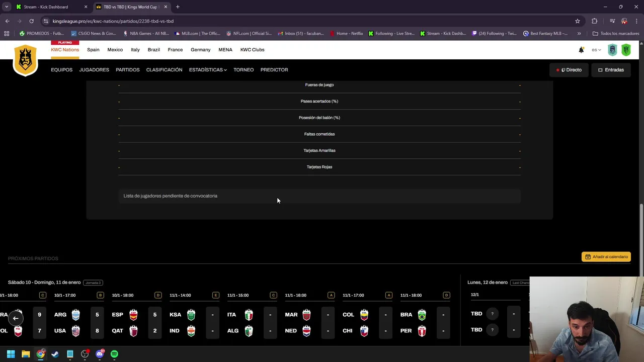Viewport: 644px width, 362px height.
Task: Click the Pases acertados (%) stat row
Action: [x=319, y=101]
